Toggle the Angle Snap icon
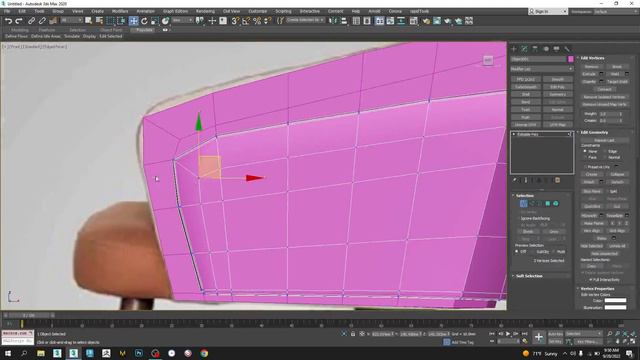Screen dimensions: 640x360 click(x=246, y=21)
